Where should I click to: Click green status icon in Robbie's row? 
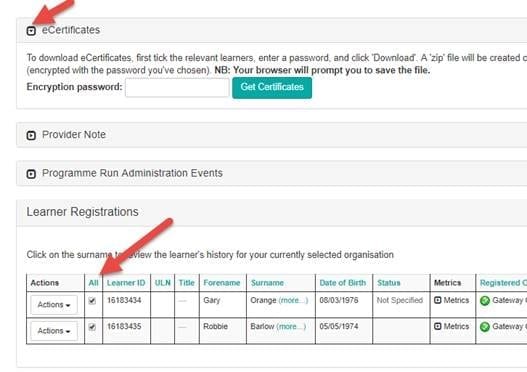coord(485,327)
